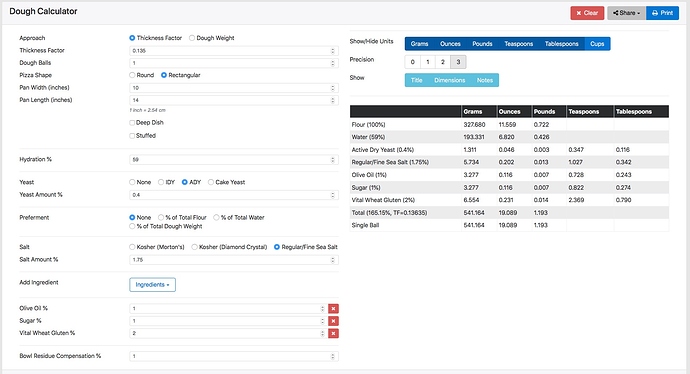Toggle showing Notes

coord(484,80)
